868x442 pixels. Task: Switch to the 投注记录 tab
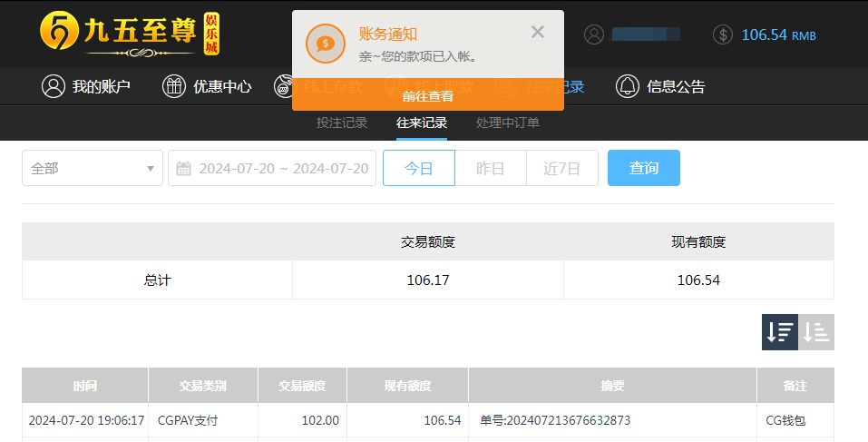342,123
